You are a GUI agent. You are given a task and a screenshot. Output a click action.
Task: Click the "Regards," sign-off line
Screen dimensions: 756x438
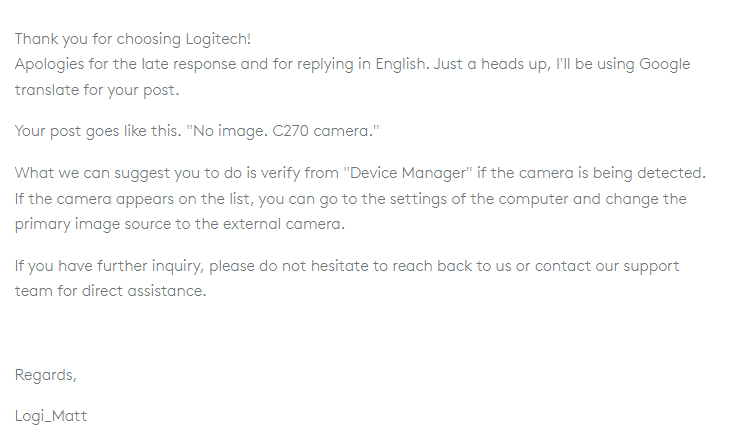45,375
